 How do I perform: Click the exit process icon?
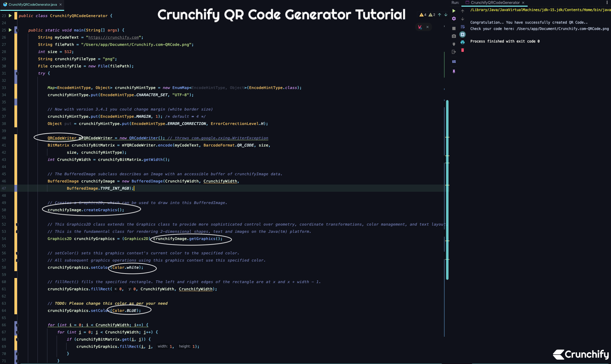tap(454, 52)
